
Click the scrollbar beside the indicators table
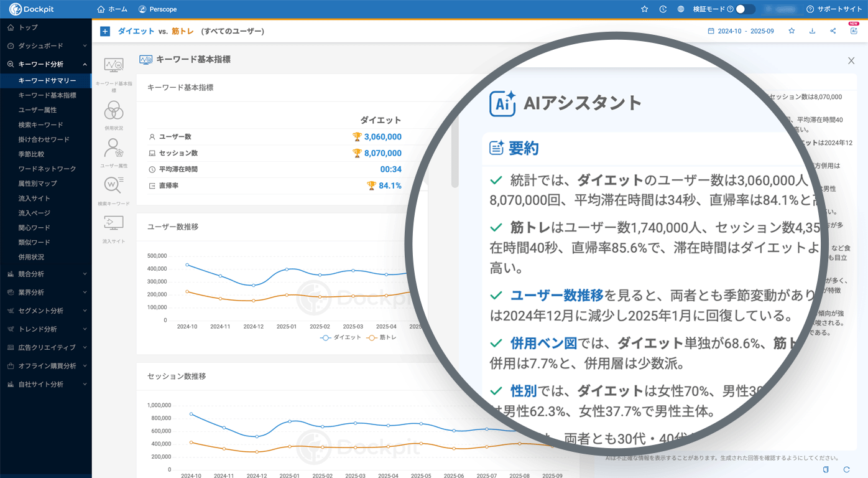tap(455, 152)
